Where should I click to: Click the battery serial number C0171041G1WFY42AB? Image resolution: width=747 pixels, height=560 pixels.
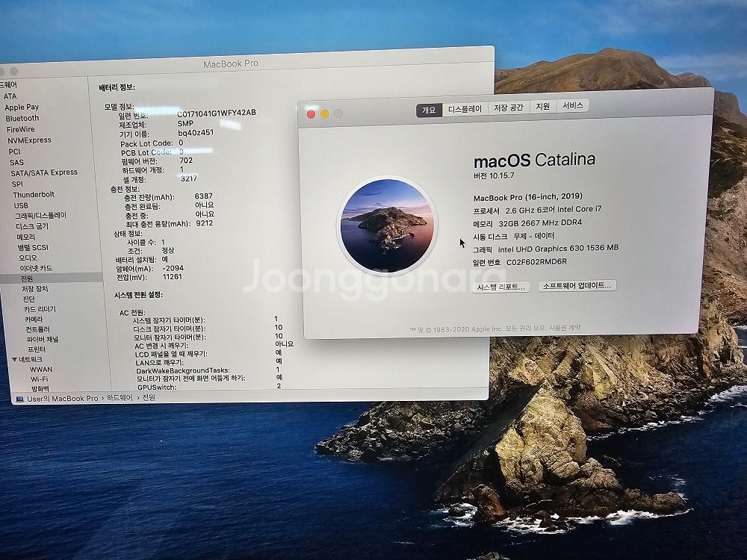click(217, 113)
